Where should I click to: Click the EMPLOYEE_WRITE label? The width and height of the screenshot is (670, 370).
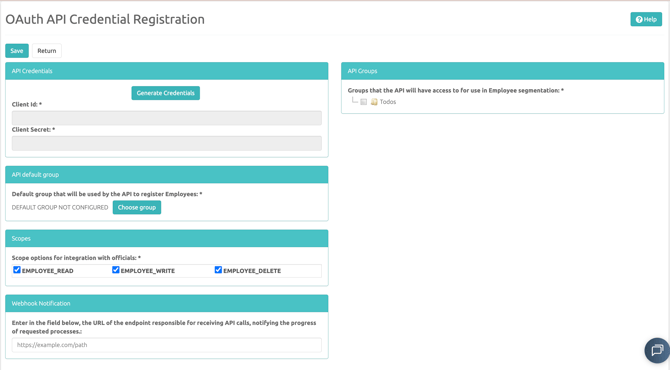(x=148, y=271)
